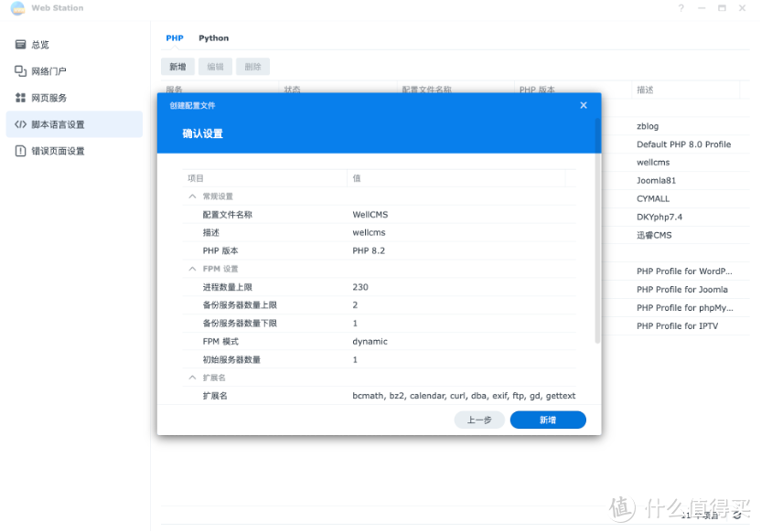Click the bcmath extensions list value

coord(464,396)
